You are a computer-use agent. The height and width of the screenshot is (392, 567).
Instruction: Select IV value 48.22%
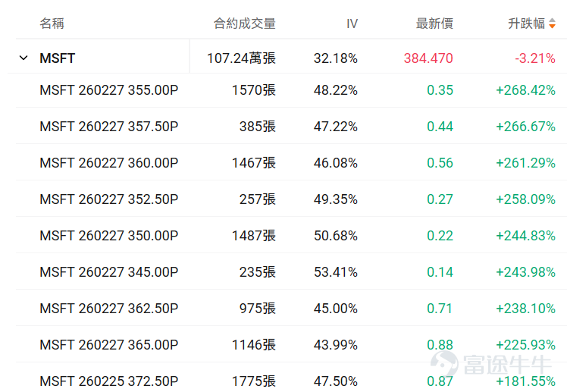(336, 90)
